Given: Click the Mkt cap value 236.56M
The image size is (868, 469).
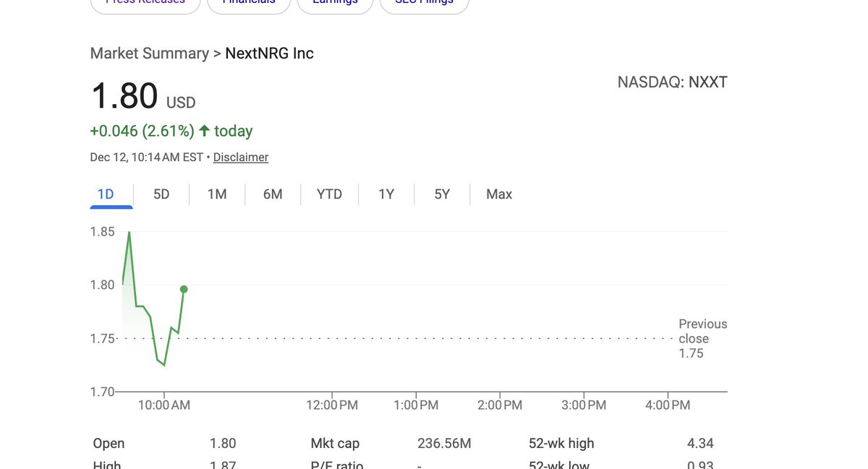Looking at the screenshot, I should (444, 443).
